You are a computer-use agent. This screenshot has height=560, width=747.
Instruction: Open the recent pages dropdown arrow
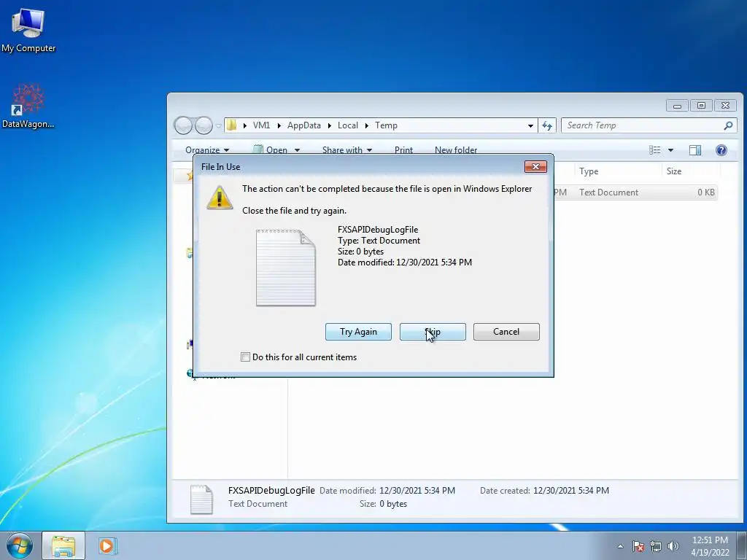219,125
